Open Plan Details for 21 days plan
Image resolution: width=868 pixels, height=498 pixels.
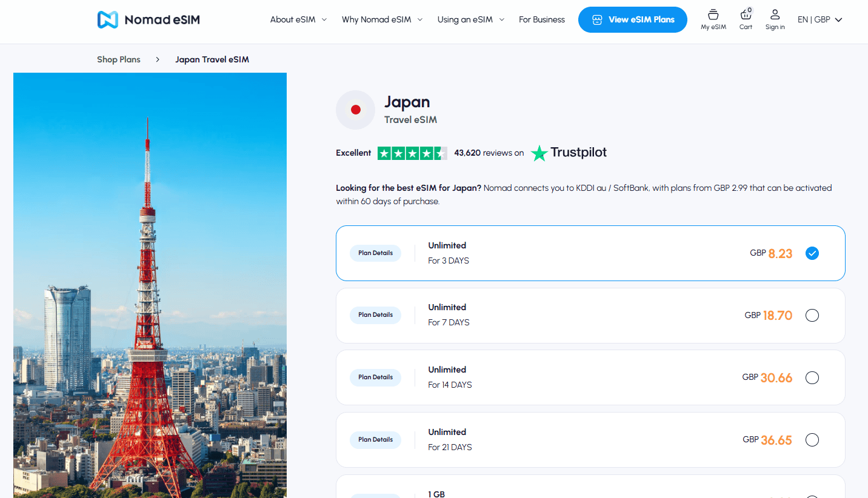coord(375,440)
